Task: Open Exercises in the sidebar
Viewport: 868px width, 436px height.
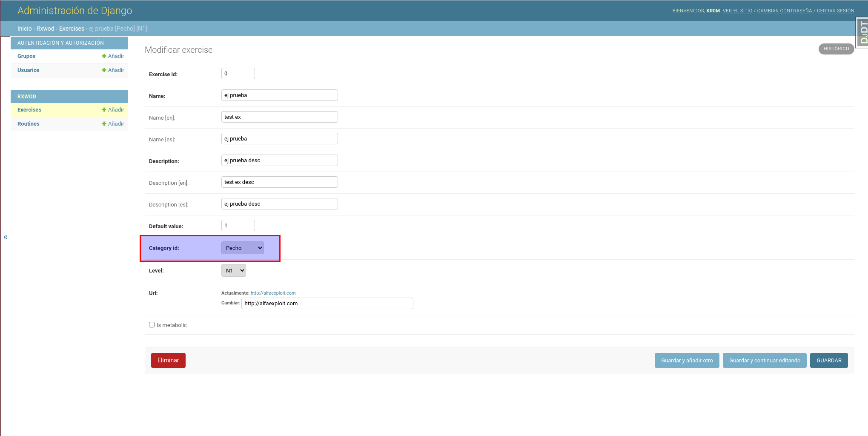Action: coord(29,110)
